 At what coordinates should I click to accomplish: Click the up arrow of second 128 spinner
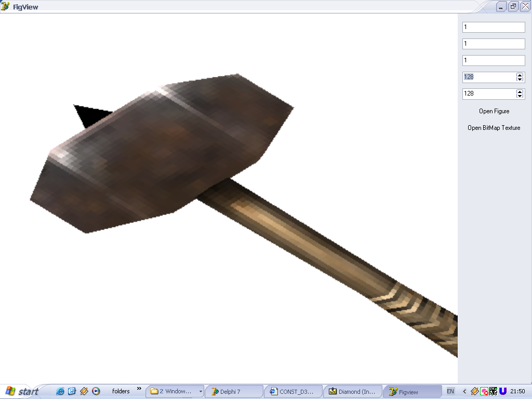point(520,91)
